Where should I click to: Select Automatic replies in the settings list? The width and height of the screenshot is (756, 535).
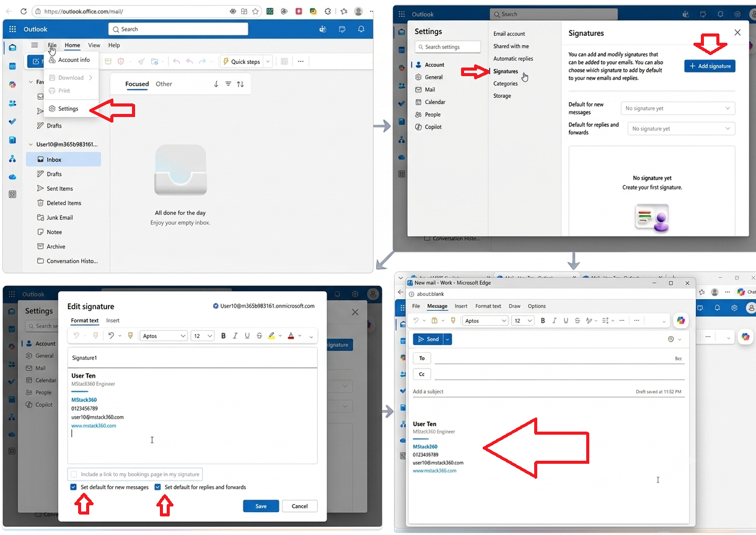[x=513, y=59]
